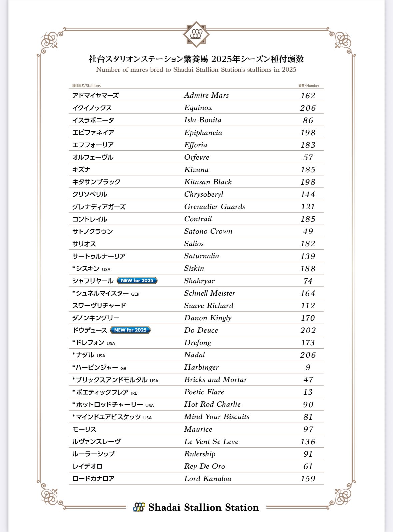
Task: Click the tri-color Shadai logo in footer
Action: pos(139,507)
